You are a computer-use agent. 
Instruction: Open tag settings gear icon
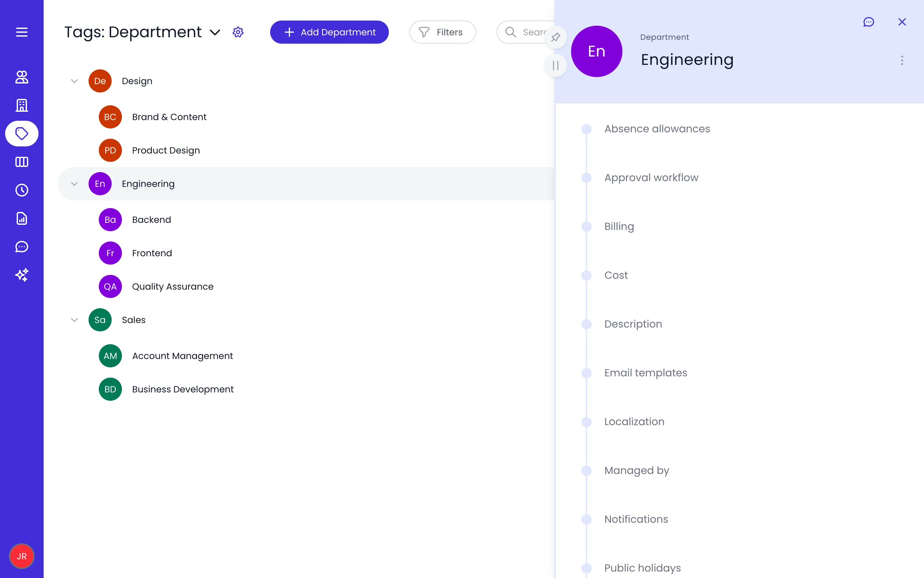point(238,32)
